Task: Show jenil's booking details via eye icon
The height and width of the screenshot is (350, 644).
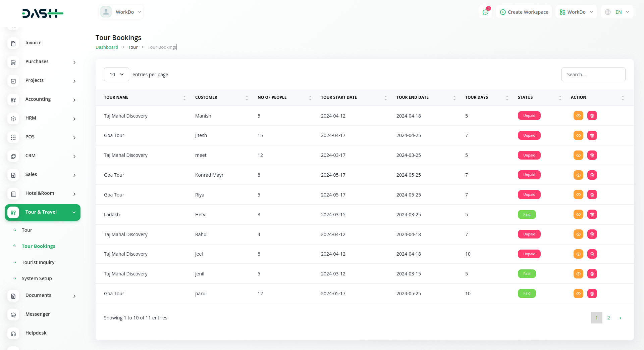Action: 578,274
